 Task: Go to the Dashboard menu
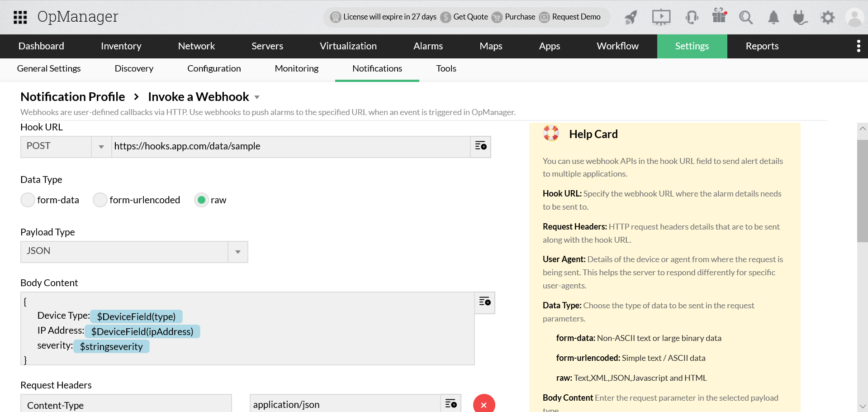tap(41, 46)
